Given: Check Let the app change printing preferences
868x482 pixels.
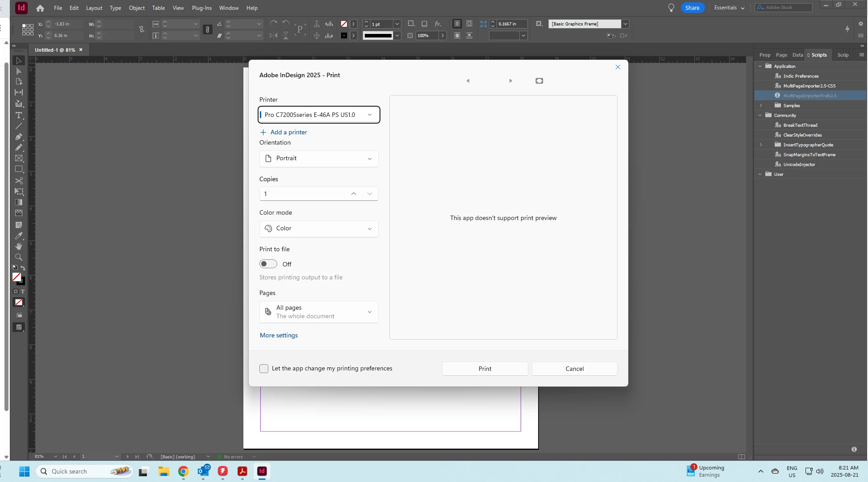Looking at the screenshot, I should pyautogui.click(x=264, y=369).
